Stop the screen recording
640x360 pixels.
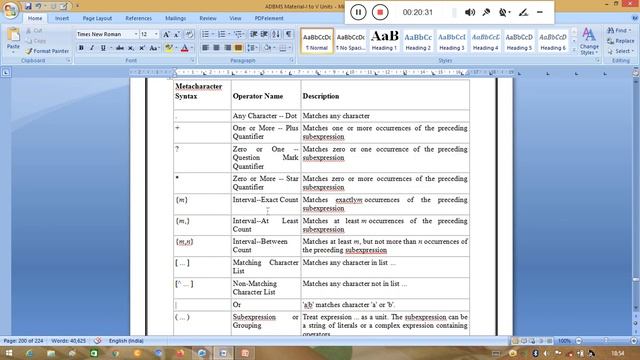pos(380,12)
